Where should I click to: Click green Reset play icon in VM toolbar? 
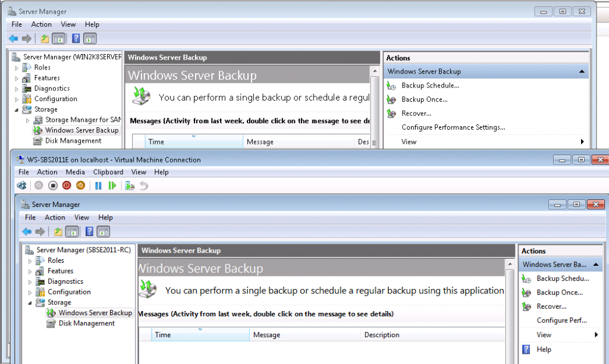point(112,186)
